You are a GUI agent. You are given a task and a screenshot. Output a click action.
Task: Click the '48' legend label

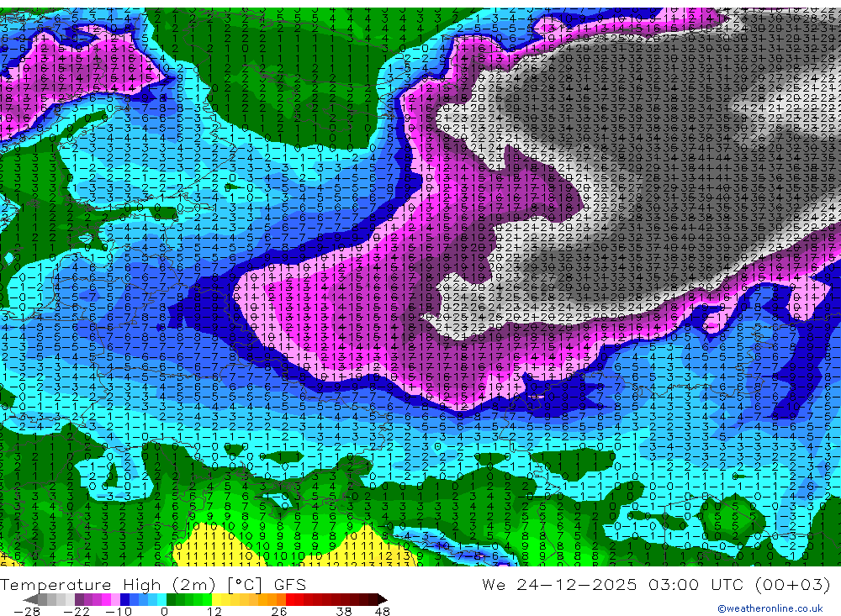tap(382, 612)
